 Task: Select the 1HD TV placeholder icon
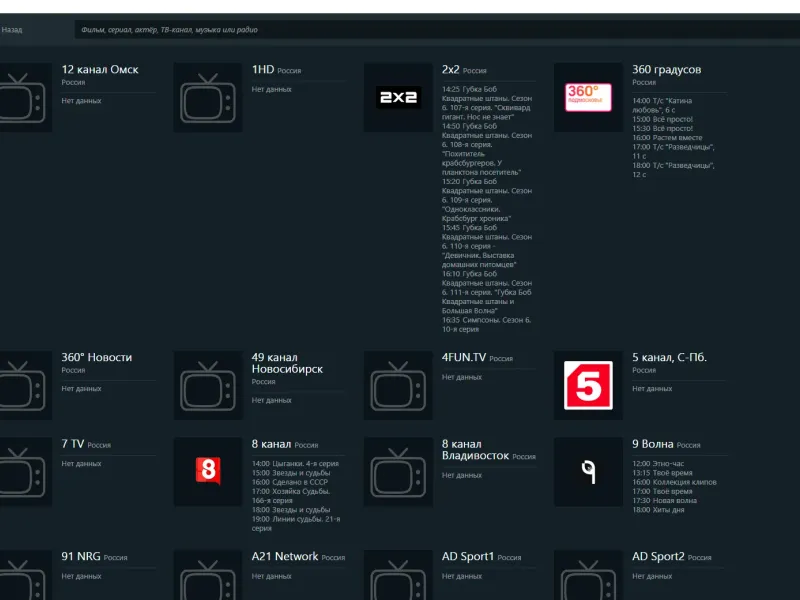pos(208,97)
